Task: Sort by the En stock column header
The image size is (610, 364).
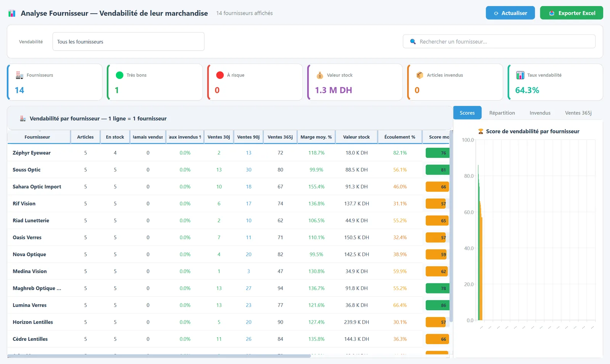Action: tap(115, 137)
